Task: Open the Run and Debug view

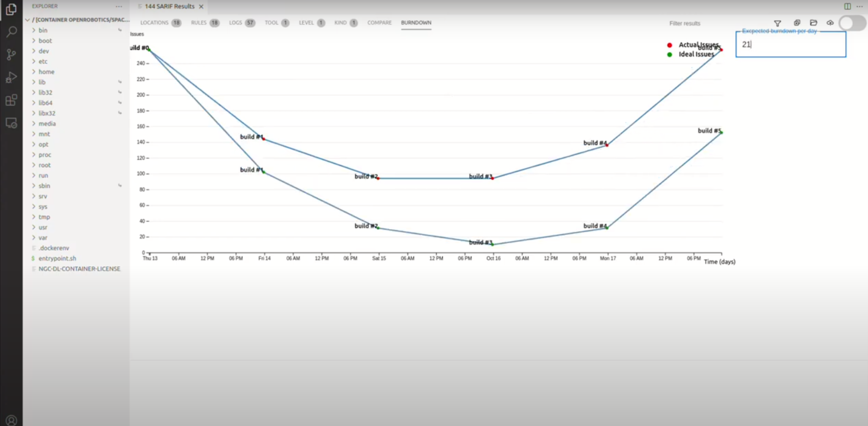Action: tap(11, 77)
